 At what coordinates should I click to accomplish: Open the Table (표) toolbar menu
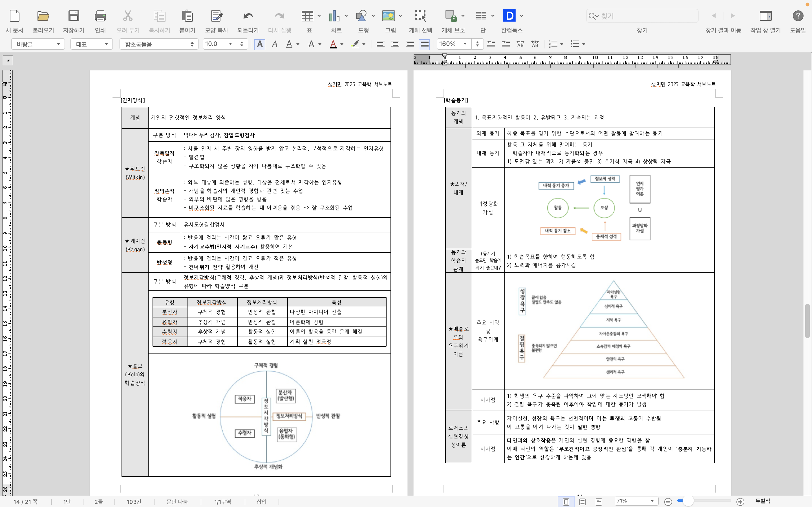tap(307, 16)
